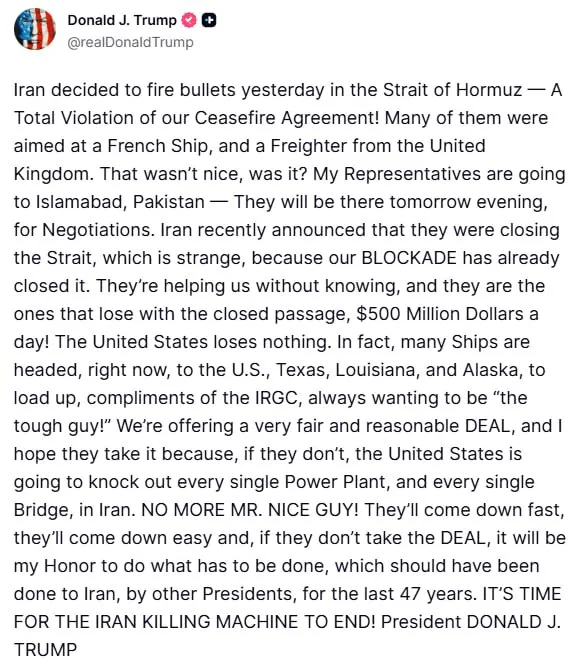This screenshot has height=667, width=584.
Task: Click the black plus follow icon
Action: [209, 20]
